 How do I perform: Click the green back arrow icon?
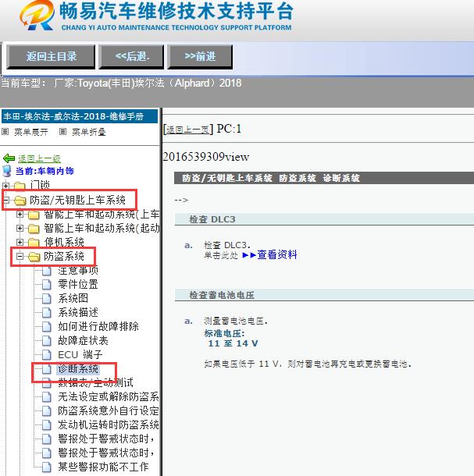point(9,158)
